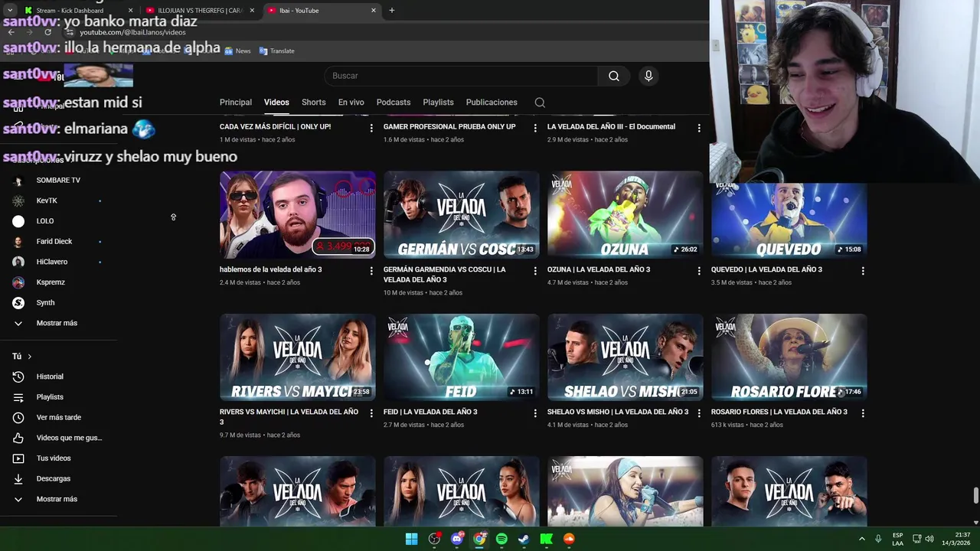Play the 'GERMÁN VS COSCU' thumbnail
Screen dimensions: 980x551
(462, 215)
